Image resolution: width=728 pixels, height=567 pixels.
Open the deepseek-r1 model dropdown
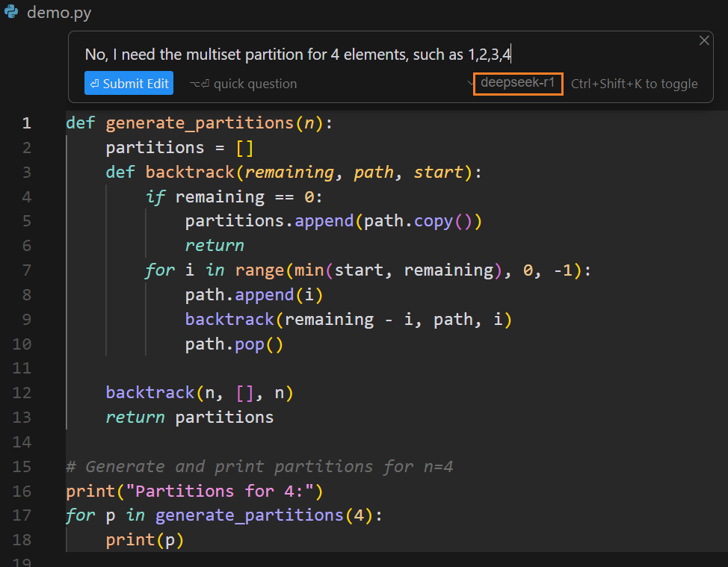(x=518, y=84)
